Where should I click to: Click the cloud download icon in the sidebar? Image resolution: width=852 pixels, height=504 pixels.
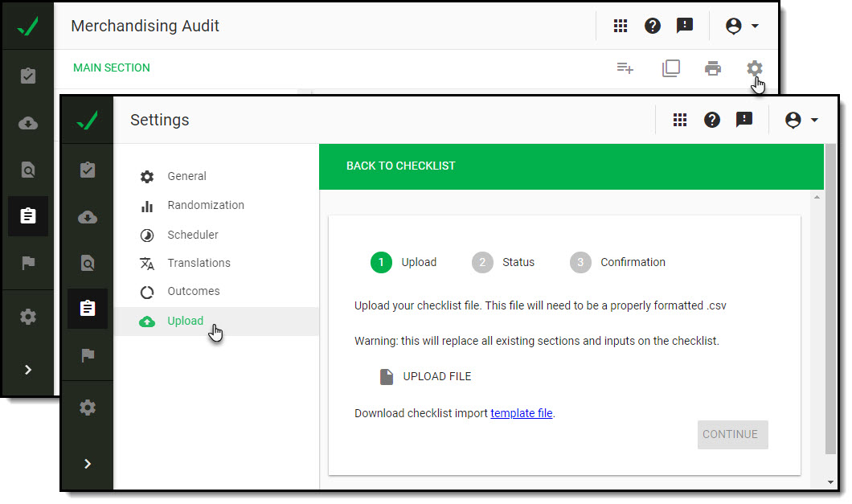pyautogui.click(x=87, y=217)
